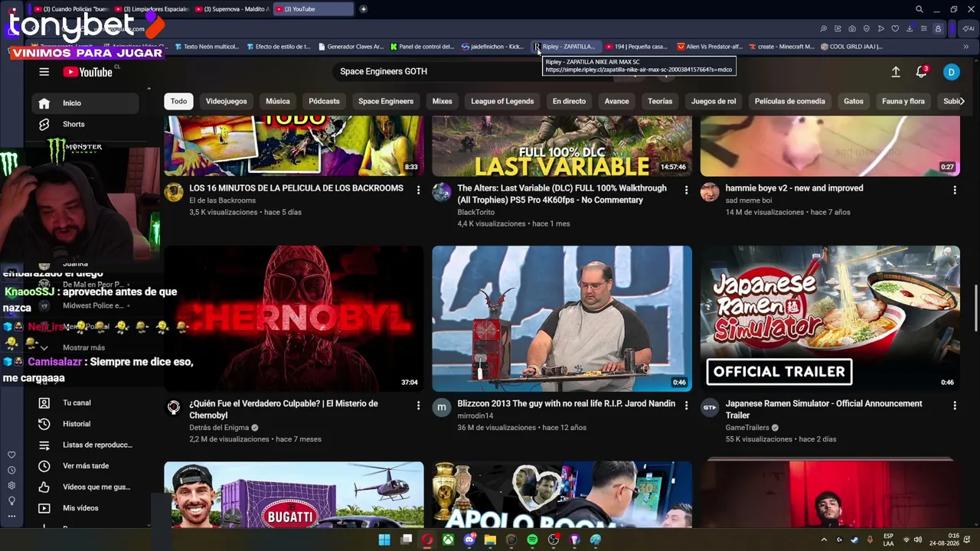Open the Create upload icon in YouTube header
Viewport: 980px width, 551px height.
coord(896,72)
